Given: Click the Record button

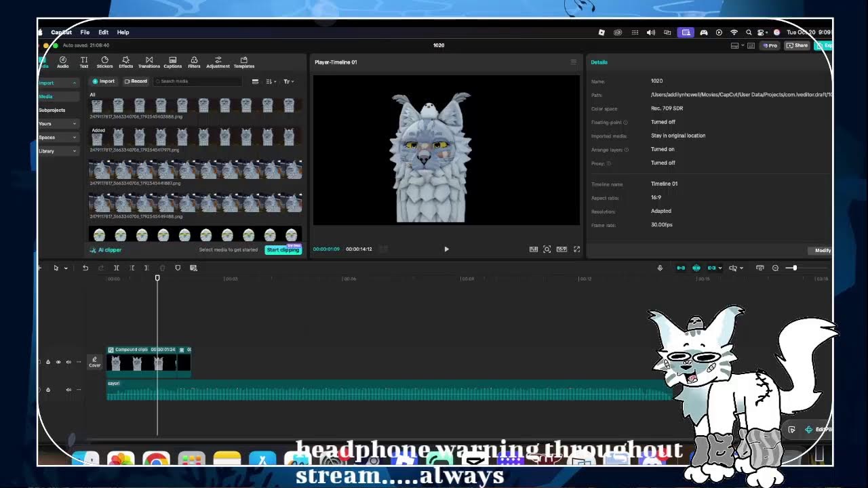Looking at the screenshot, I should click(x=136, y=81).
